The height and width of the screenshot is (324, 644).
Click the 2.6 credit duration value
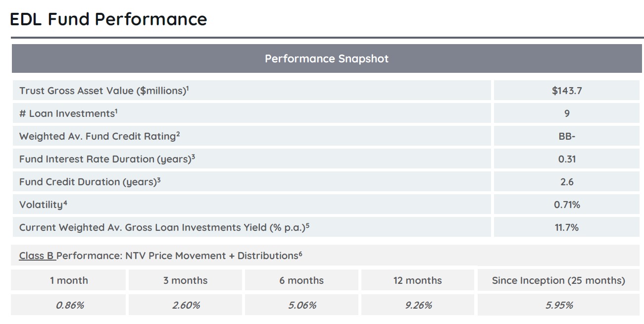point(567,182)
